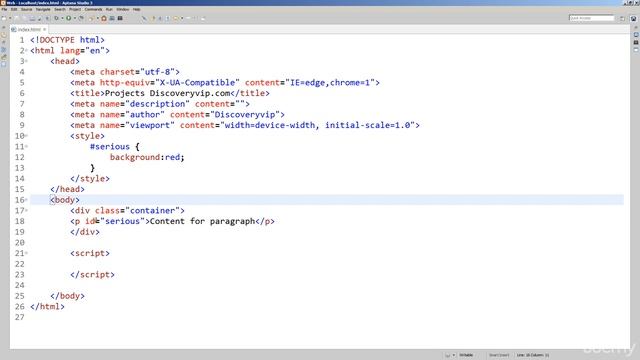The image size is (640, 360).
Task: Click the closing </head> tag
Action: (x=67, y=189)
